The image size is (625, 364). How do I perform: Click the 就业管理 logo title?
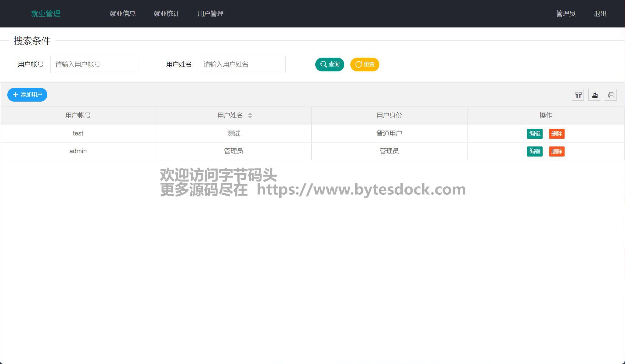pos(45,14)
